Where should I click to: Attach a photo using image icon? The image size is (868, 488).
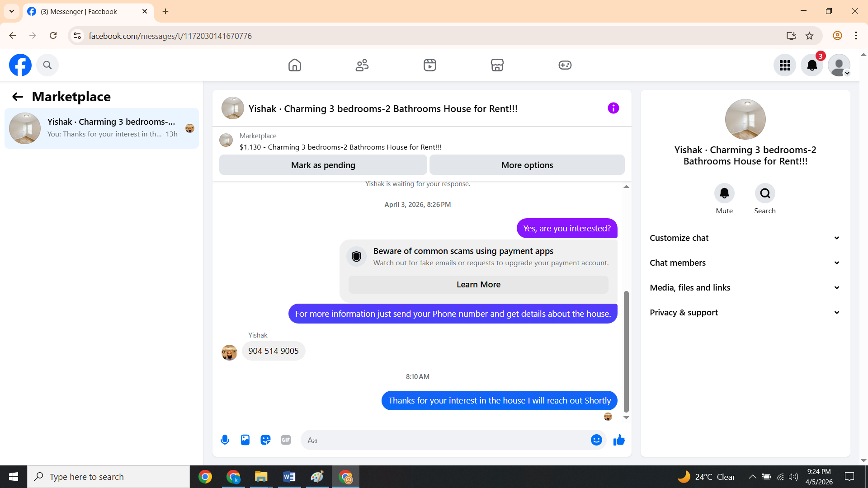click(x=245, y=440)
